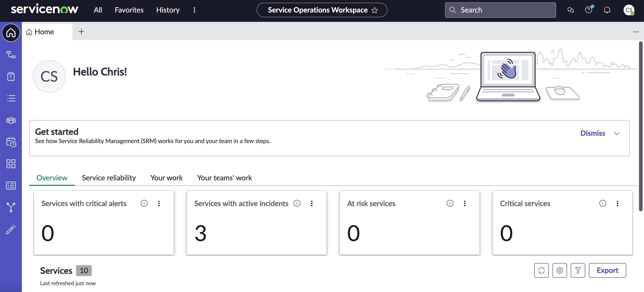Viewport: 644px width, 292px height.
Task: Open the clipboard alert sidebar icon
Action: (x=11, y=76)
